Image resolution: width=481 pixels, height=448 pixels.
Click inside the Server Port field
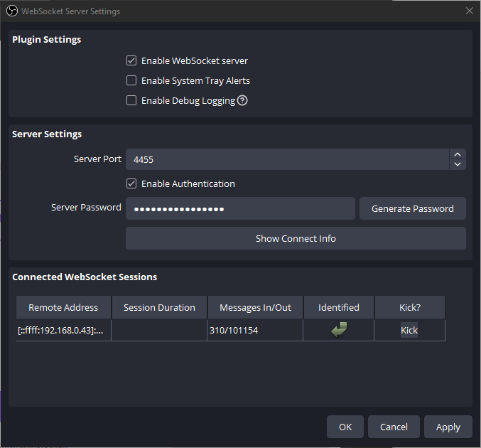pyautogui.click(x=284, y=159)
